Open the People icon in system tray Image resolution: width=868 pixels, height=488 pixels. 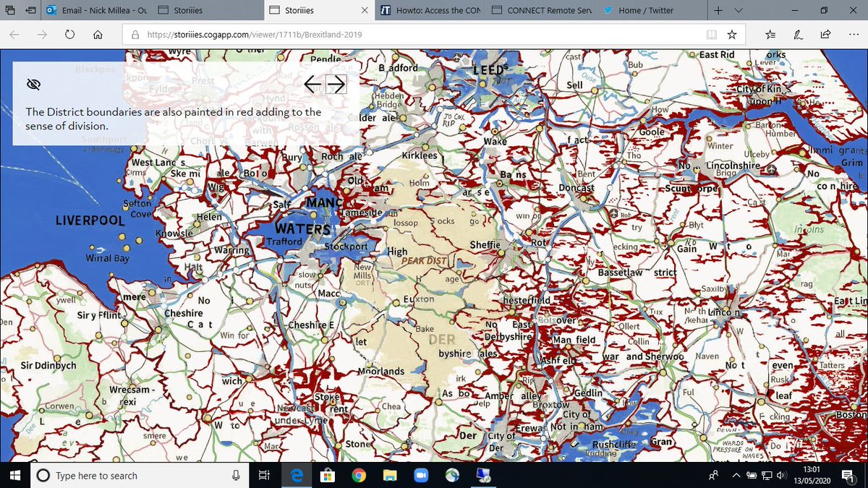pyautogui.click(x=714, y=475)
